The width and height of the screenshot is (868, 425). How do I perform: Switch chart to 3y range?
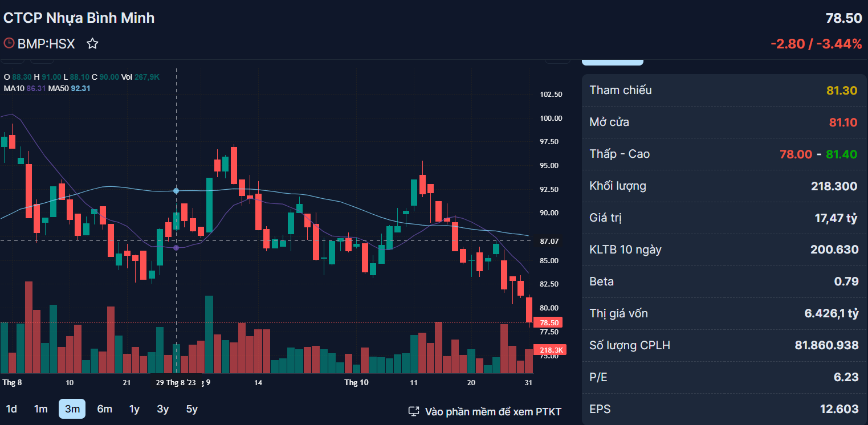tap(163, 409)
